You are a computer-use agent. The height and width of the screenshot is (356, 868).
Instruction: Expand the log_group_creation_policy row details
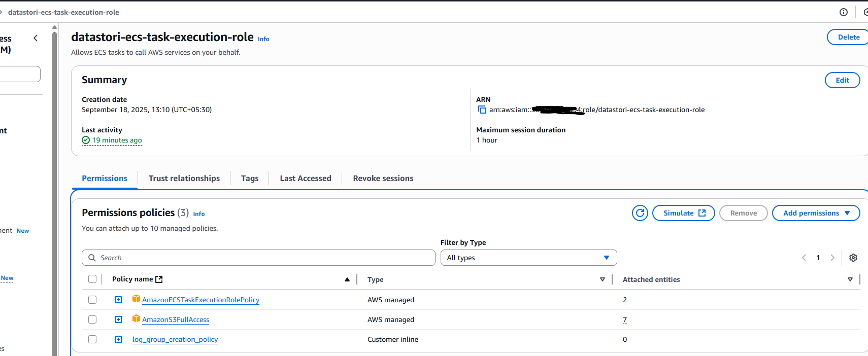tap(118, 339)
